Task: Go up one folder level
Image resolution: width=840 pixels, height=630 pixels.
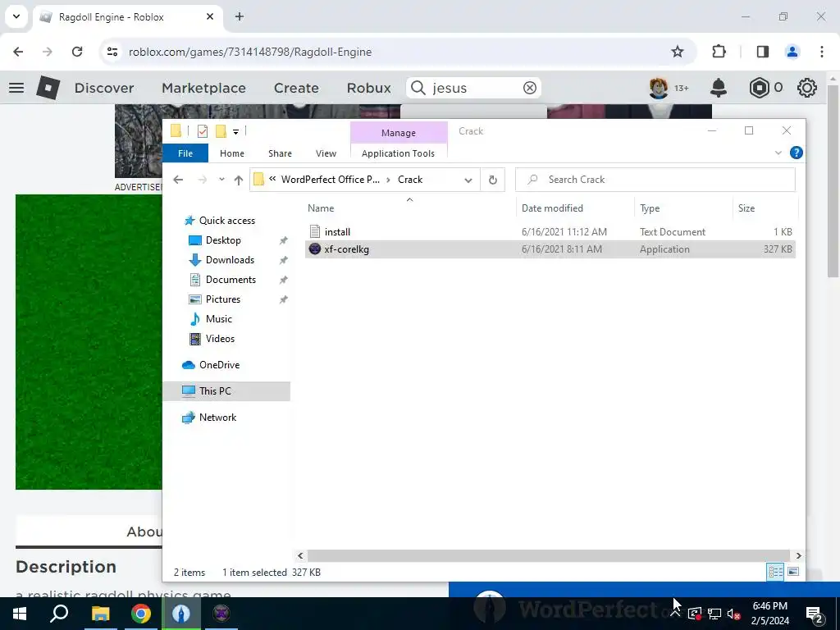Action: click(239, 180)
